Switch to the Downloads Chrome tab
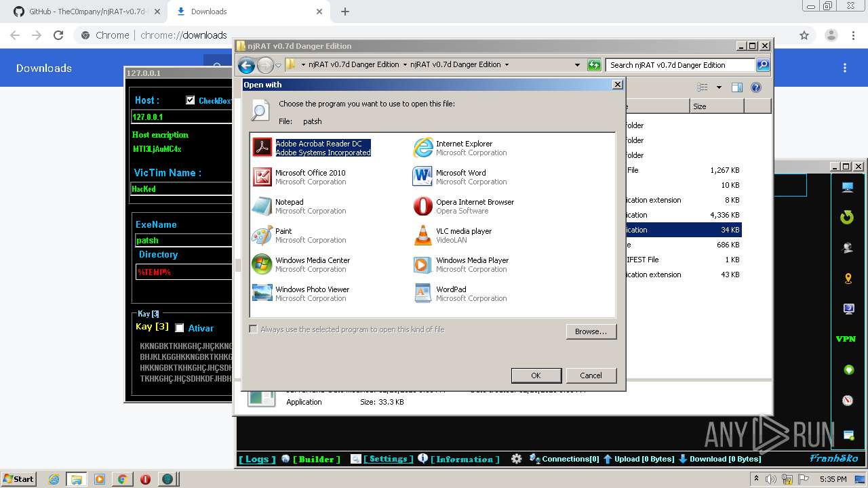This screenshot has width=868, height=488. click(x=248, y=12)
